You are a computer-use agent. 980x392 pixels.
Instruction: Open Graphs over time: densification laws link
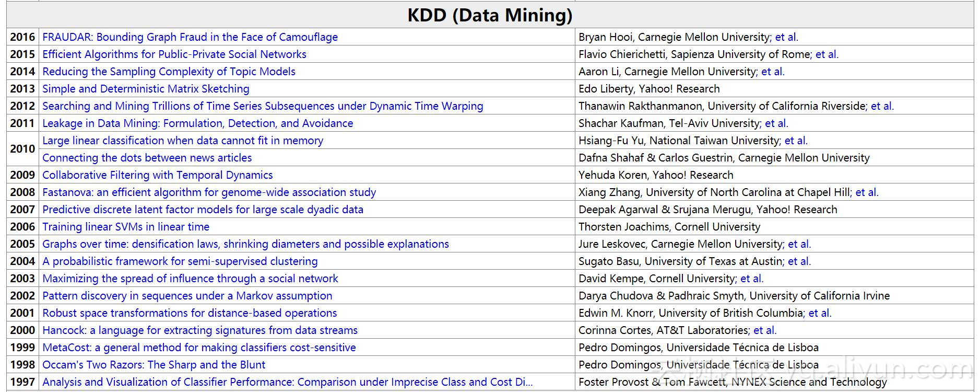pos(245,244)
